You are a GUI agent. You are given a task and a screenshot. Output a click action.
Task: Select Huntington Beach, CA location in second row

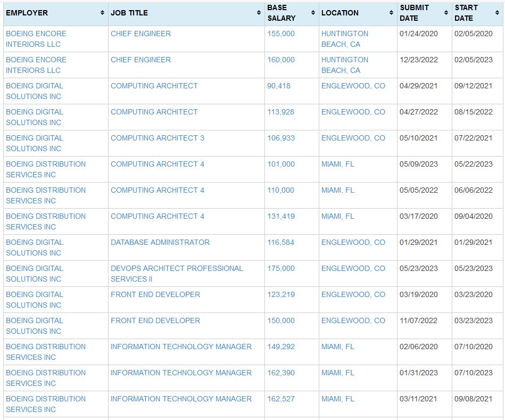[x=344, y=65]
